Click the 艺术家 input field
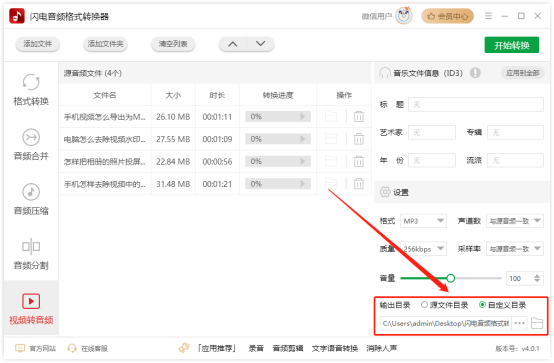This screenshot has width=554, height=363. pyautogui.click(x=432, y=133)
